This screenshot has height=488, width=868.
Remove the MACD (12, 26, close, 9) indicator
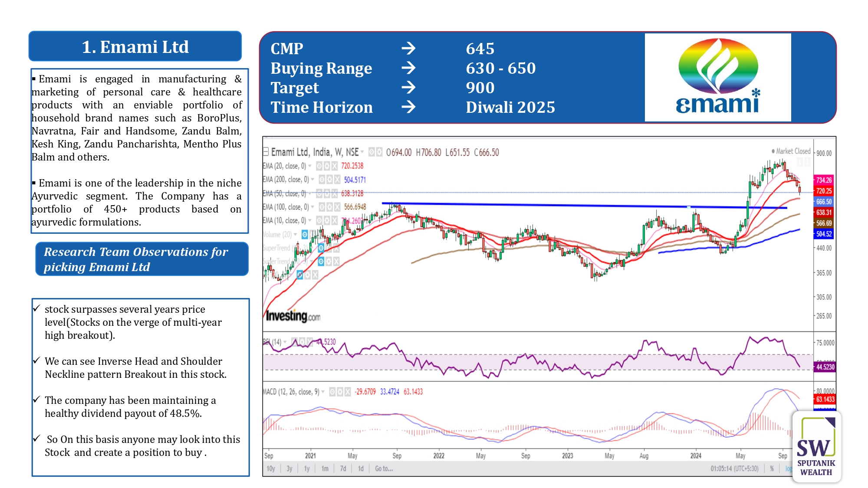coord(348,392)
